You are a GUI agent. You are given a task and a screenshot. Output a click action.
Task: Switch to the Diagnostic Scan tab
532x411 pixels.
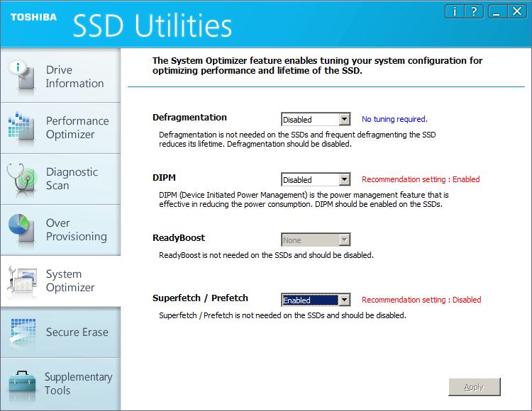pos(60,179)
